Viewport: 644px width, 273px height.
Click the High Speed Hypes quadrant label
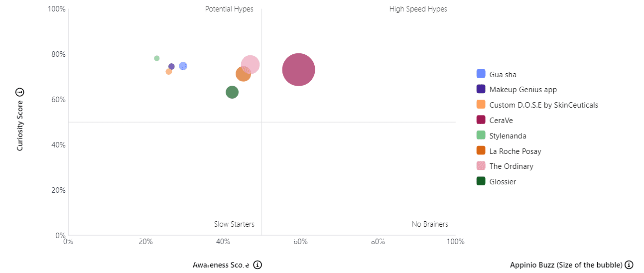tap(418, 9)
